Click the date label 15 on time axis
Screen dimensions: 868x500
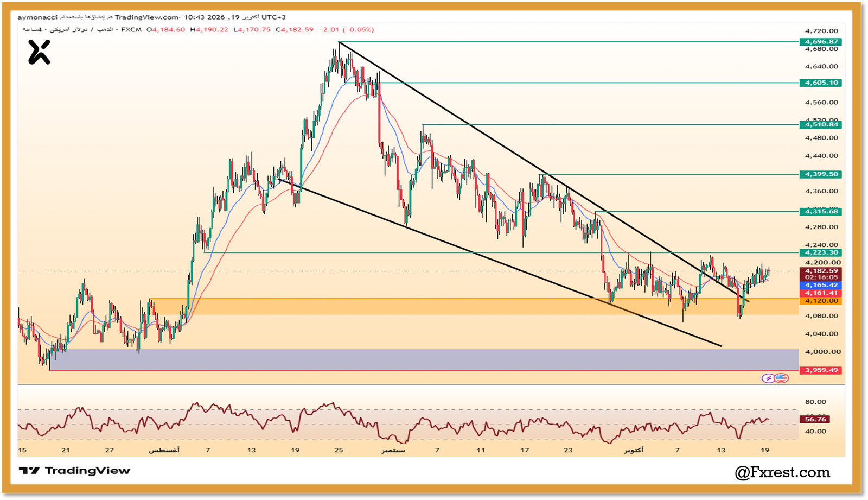tap(22, 450)
